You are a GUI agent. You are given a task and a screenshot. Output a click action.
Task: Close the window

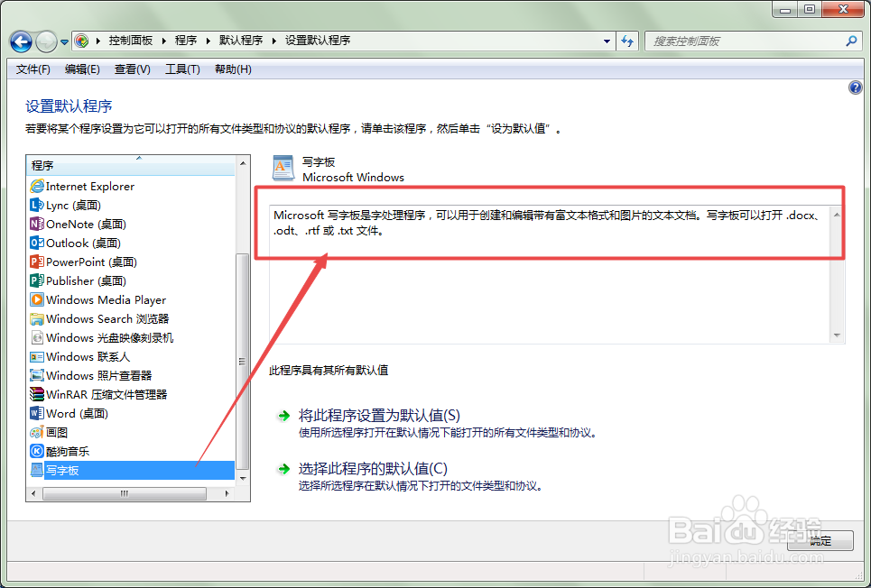tap(843, 9)
